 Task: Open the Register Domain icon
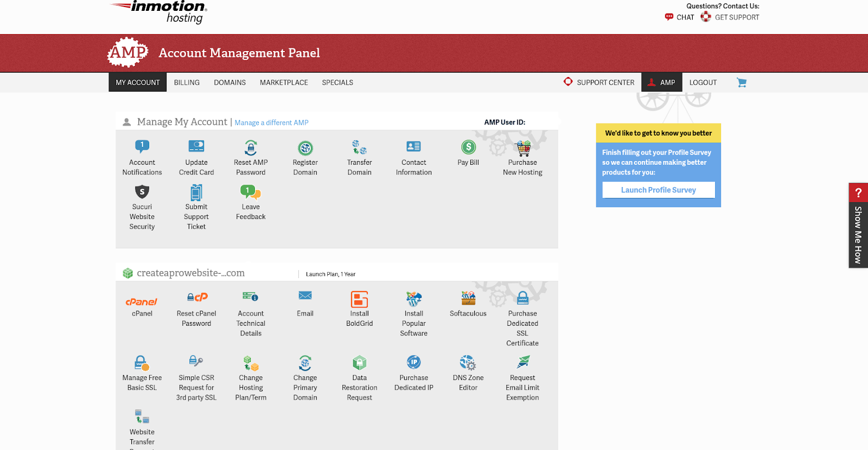pos(305,147)
